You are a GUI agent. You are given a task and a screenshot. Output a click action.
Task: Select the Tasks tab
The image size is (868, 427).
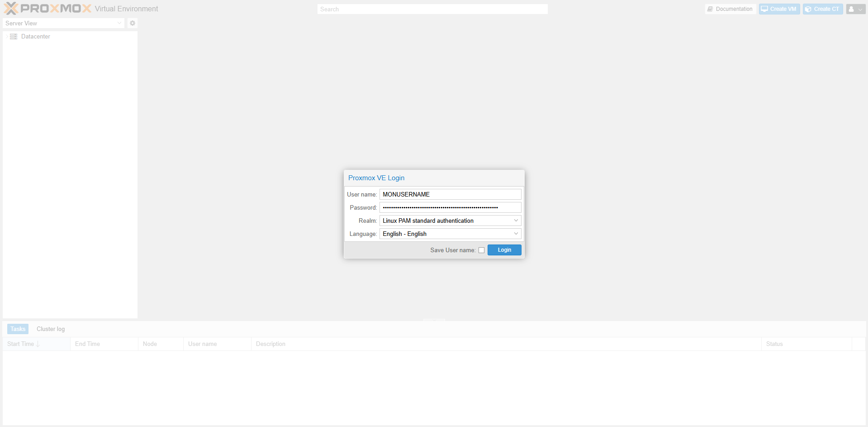(18, 329)
